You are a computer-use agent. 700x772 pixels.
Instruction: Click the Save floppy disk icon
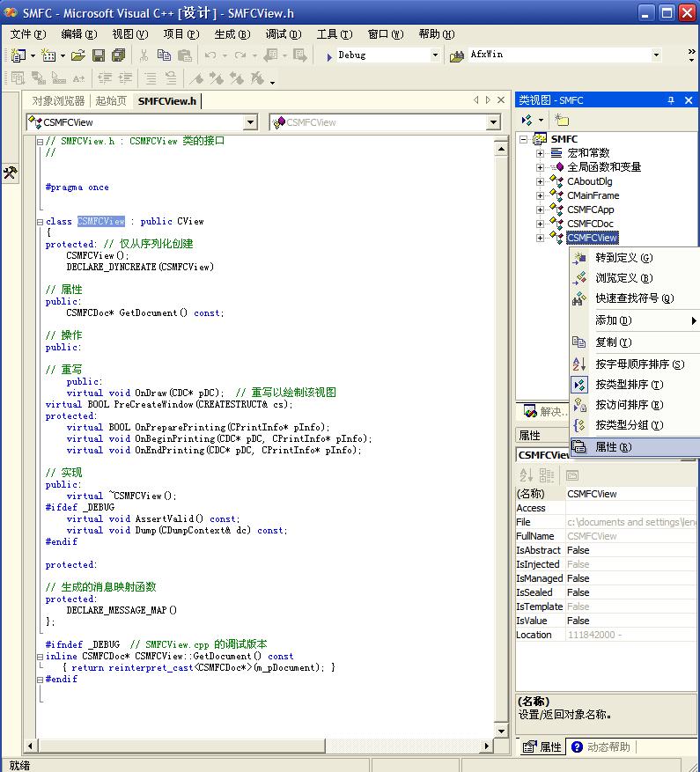coord(99,55)
